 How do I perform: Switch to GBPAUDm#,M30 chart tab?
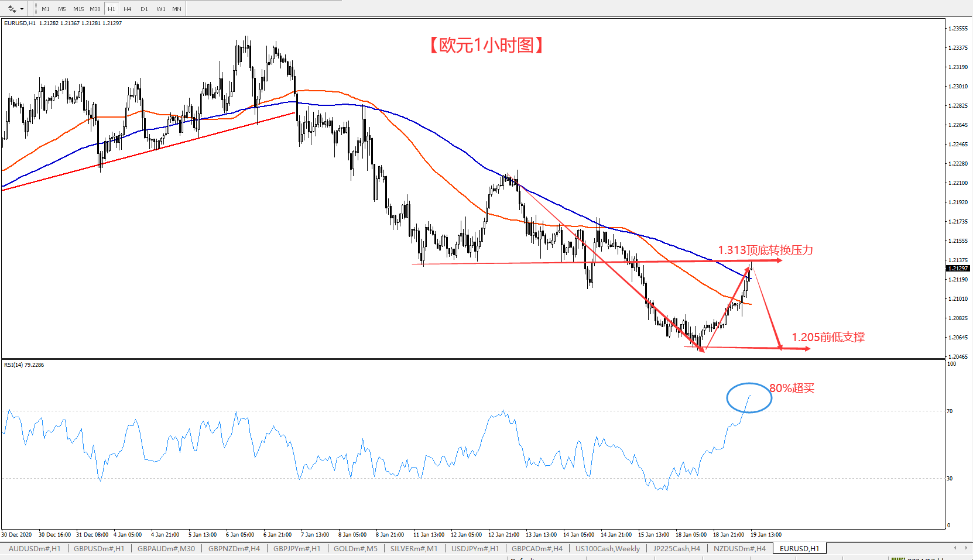click(166, 548)
